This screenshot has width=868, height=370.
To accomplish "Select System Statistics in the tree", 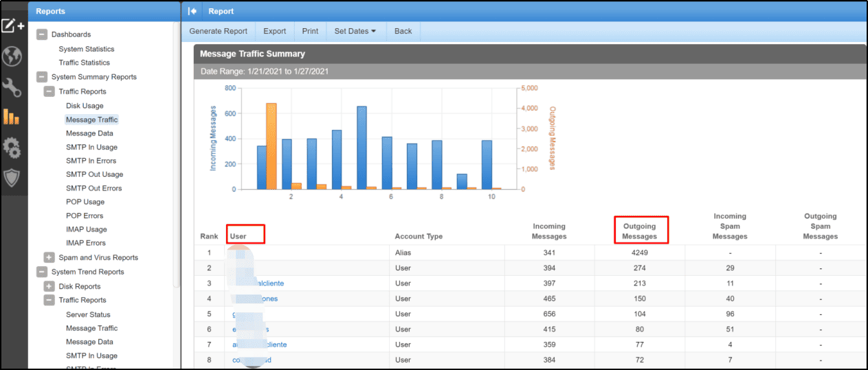I will pyautogui.click(x=87, y=49).
